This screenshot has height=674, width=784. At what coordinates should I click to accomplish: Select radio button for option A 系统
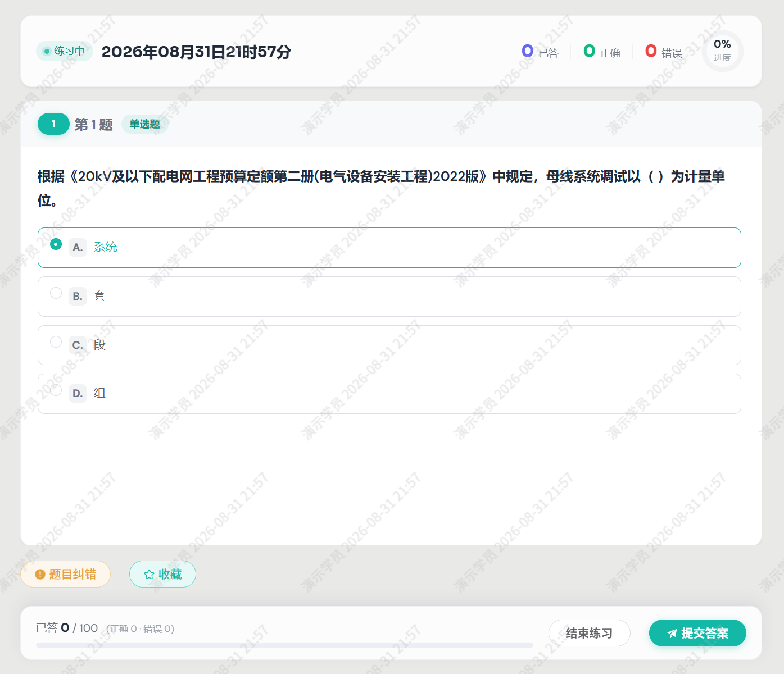coord(56,244)
